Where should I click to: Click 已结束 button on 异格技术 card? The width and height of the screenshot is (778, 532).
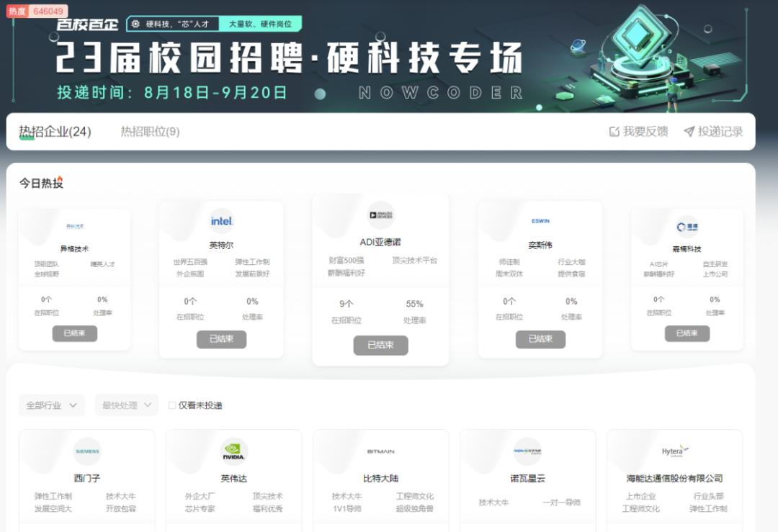coord(74,333)
